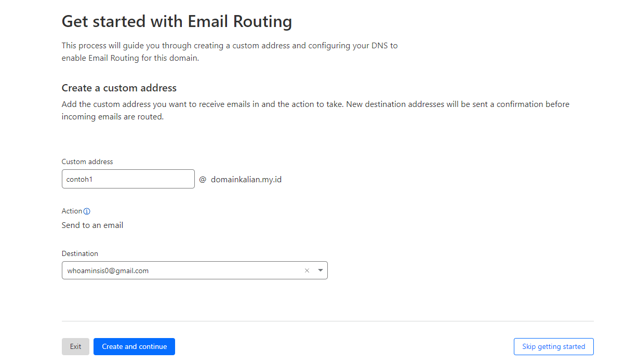Choose Skip getting started
Viewport: 625px width, 364px height.
(x=553, y=346)
